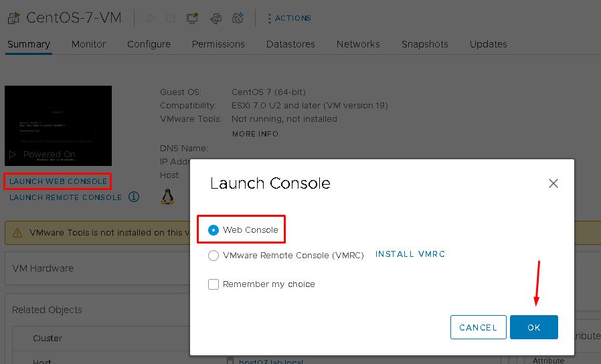The image size is (601, 364).
Task: Open the Snapshots tab
Action: 424,44
